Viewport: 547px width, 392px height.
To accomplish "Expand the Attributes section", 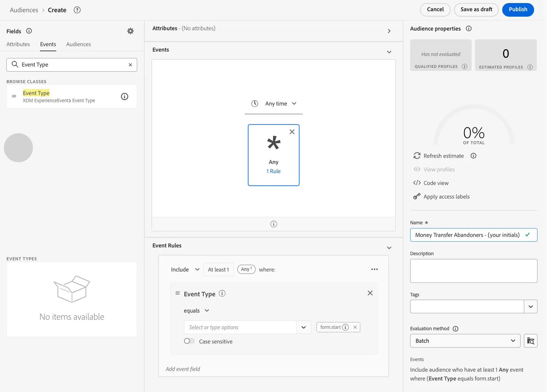I will [x=389, y=31].
